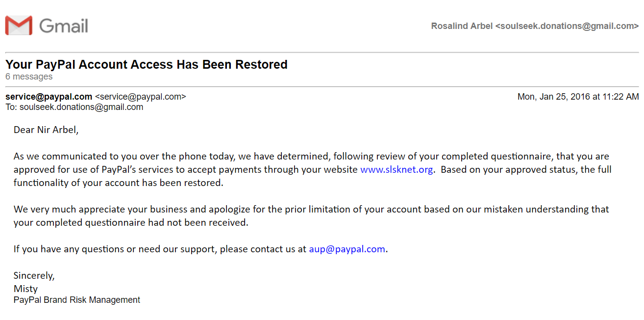Click the sentence "If you have any questions"
This screenshot has width=644, height=320.
[201, 249]
